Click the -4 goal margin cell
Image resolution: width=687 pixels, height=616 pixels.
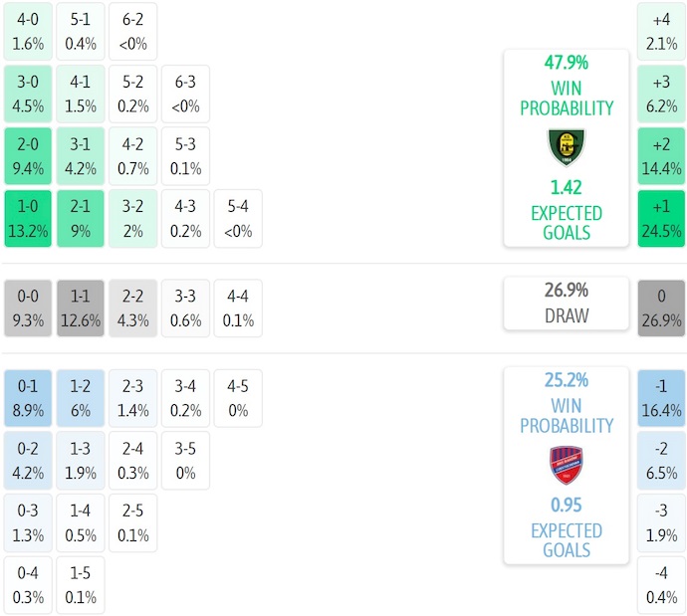(x=661, y=586)
